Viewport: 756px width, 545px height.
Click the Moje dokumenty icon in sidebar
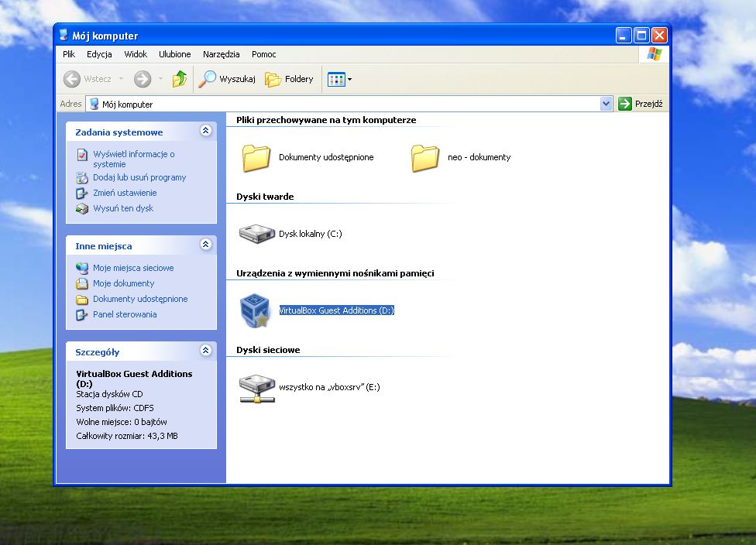82,283
